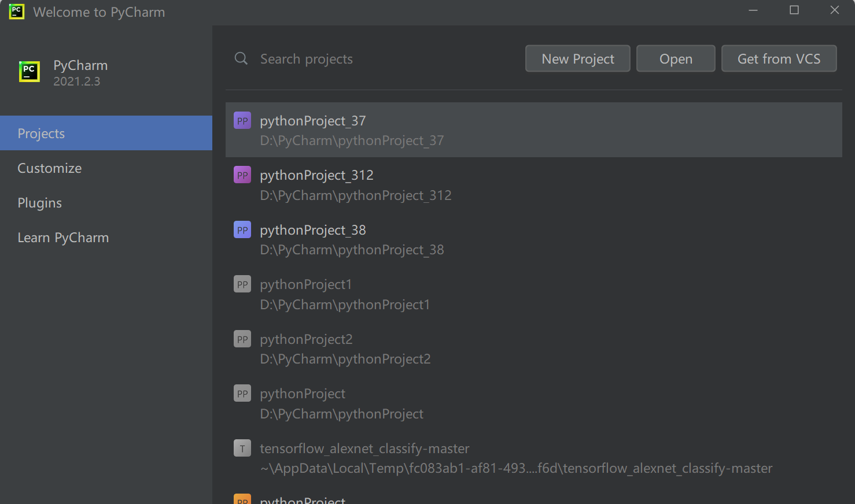Click the PyCharm logo icon in sidebar
855x504 pixels.
coord(30,72)
